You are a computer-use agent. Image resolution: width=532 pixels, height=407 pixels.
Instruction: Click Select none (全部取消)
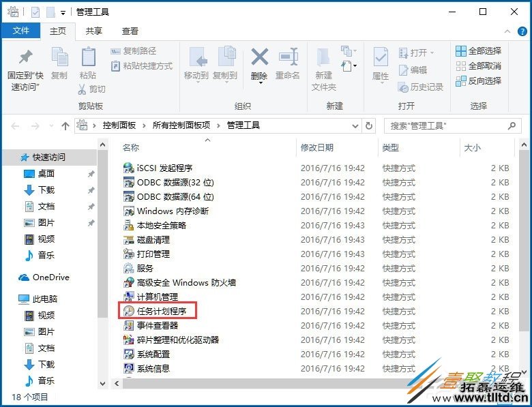478,66
